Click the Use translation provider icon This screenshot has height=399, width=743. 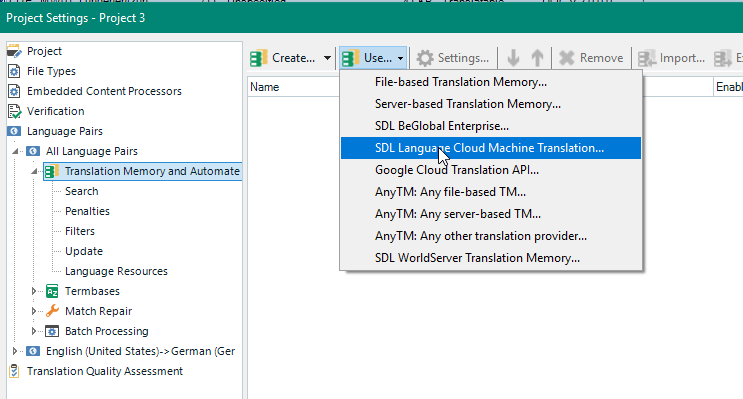[350, 58]
